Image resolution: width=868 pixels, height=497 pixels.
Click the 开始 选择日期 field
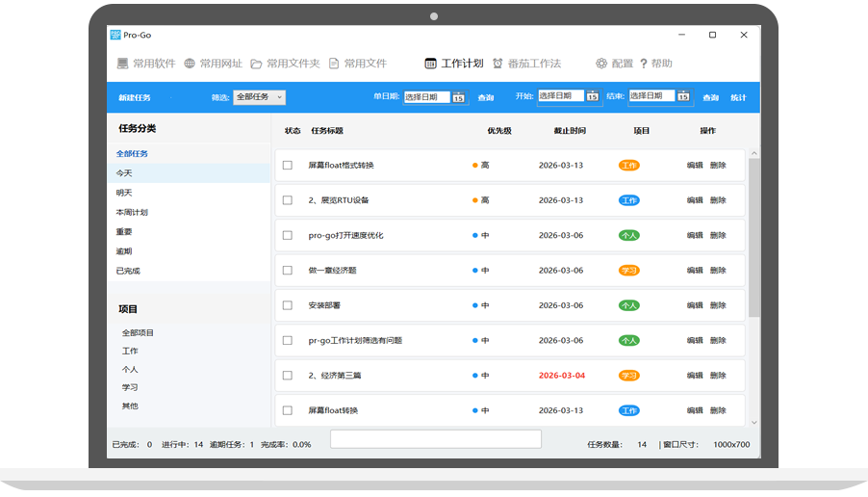click(561, 96)
